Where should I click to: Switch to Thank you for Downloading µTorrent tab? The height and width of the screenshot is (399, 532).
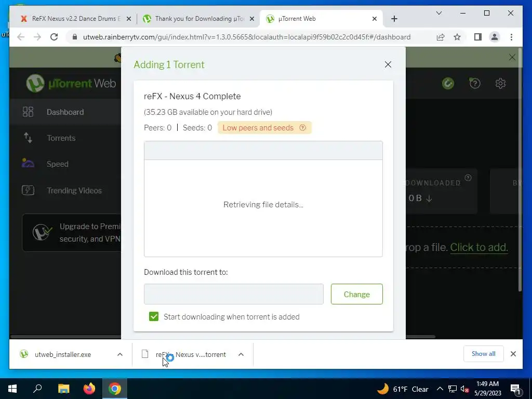[x=198, y=19]
